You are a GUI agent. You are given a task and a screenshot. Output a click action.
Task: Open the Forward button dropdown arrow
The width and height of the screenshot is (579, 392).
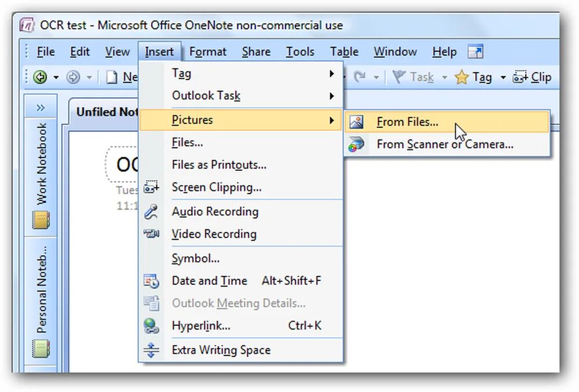pos(89,77)
